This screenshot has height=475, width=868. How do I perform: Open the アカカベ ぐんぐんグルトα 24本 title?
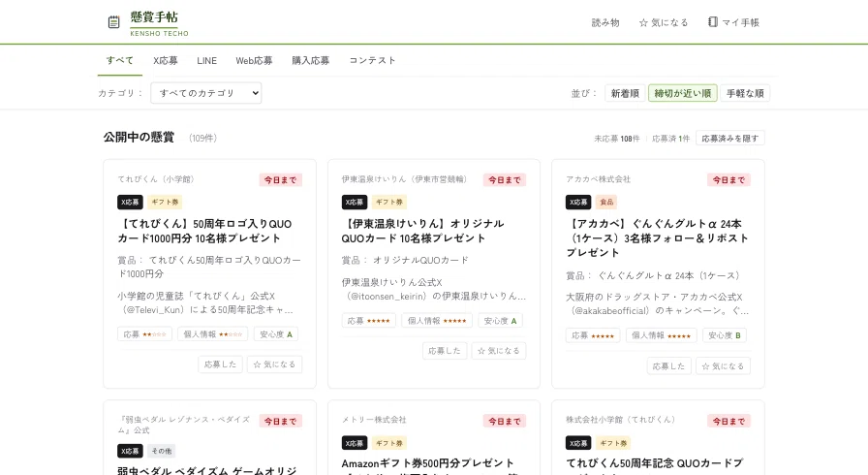click(657, 238)
